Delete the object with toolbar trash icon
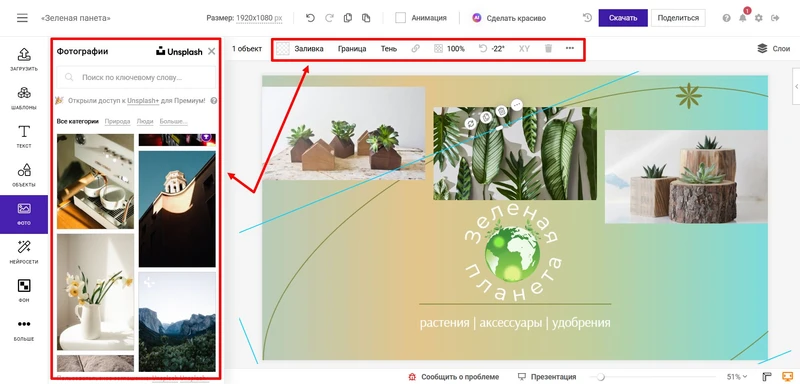The image size is (800, 384). click(x=548, y=48)
